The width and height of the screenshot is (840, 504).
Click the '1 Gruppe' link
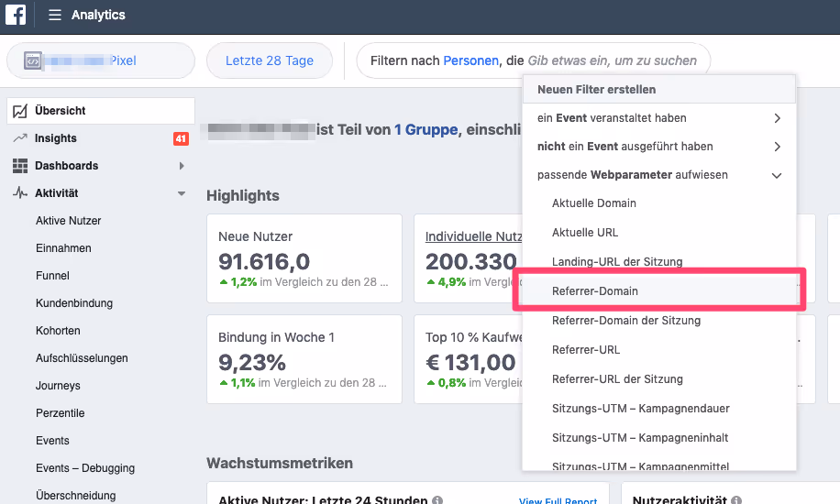[426, 129]
